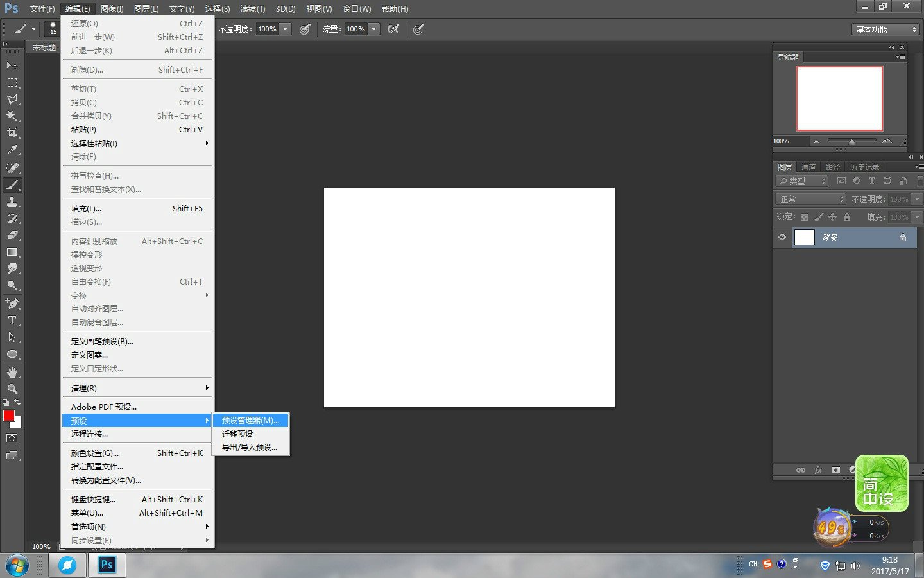The width and height of the screenshot is (924, 578).
Task: Select the Zoom tool in toolbar
Action: click(12, 389)
